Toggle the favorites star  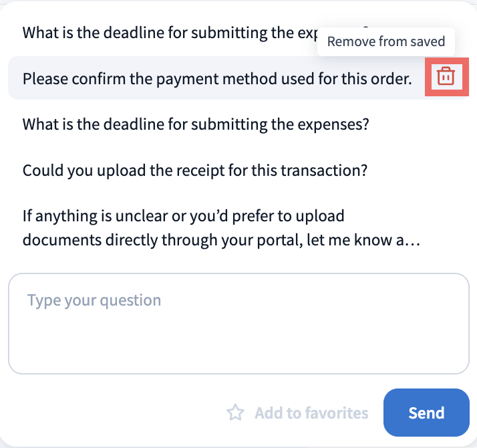[235, 413]
